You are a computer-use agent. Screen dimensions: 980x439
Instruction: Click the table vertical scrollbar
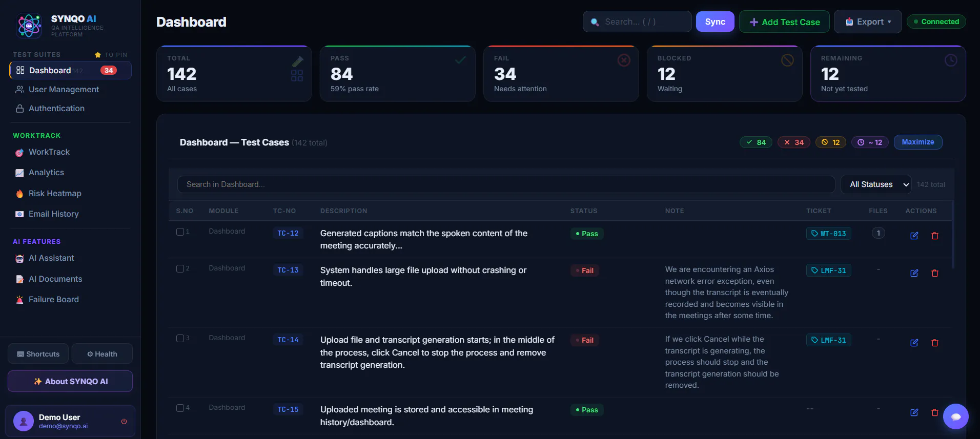(953, 235)
